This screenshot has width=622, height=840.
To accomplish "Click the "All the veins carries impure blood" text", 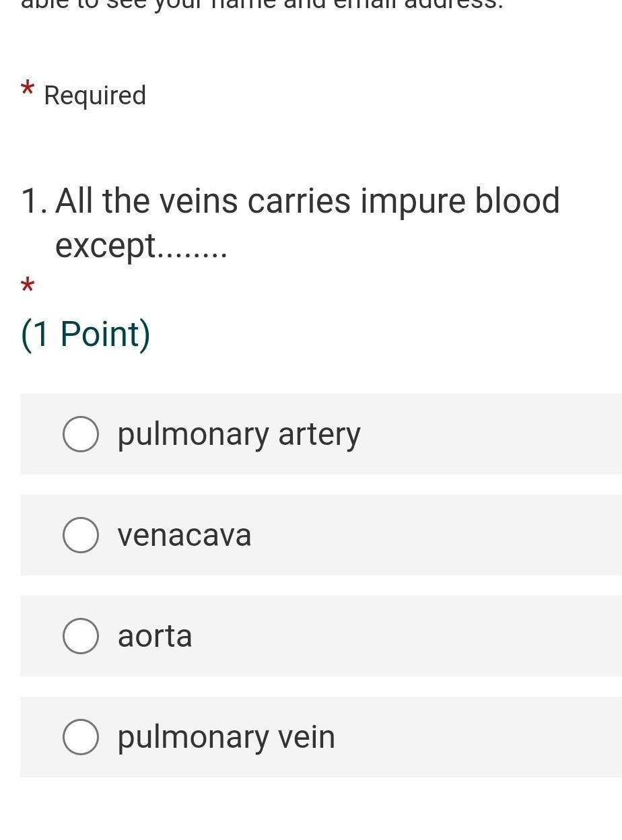I will pyautogui.click(x=308, y=201).
